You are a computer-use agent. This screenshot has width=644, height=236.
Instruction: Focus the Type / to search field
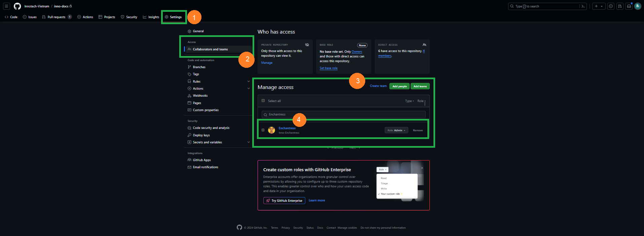[547, 6]
